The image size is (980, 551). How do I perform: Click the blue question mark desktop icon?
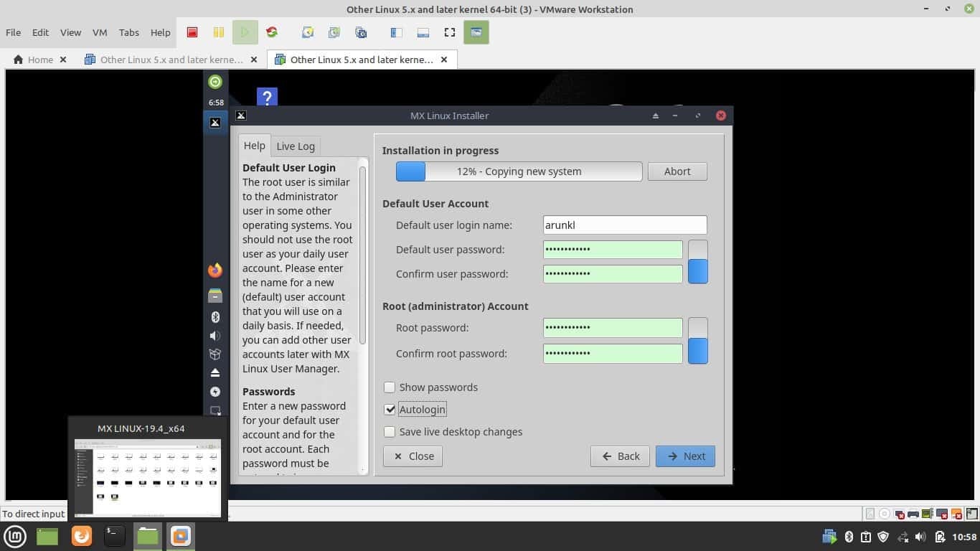click(267, 98)
